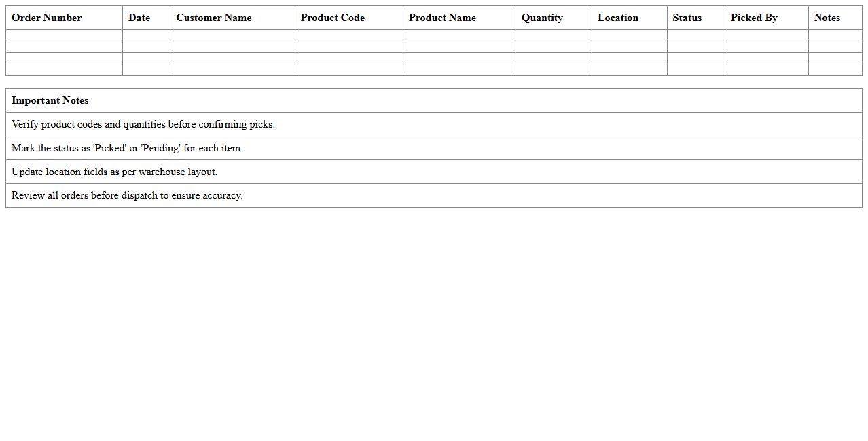
Task: Click the last empty Notes cell
Action: [835, 69]
